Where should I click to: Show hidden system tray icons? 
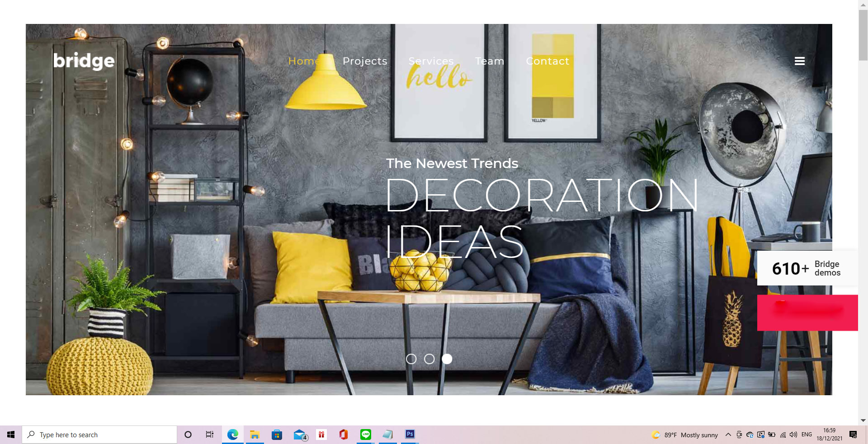(728, 435)
